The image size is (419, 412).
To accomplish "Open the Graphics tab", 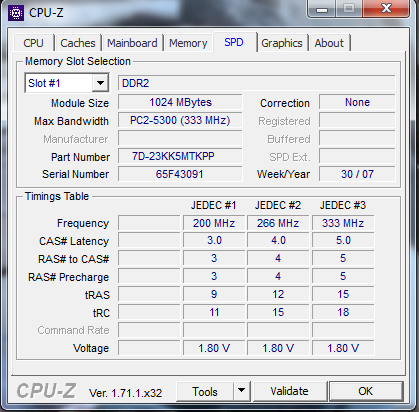I will 282,43.
